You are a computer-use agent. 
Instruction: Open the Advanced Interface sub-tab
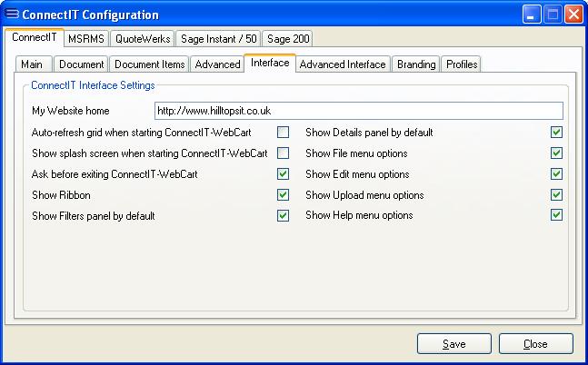click(343, 64)
